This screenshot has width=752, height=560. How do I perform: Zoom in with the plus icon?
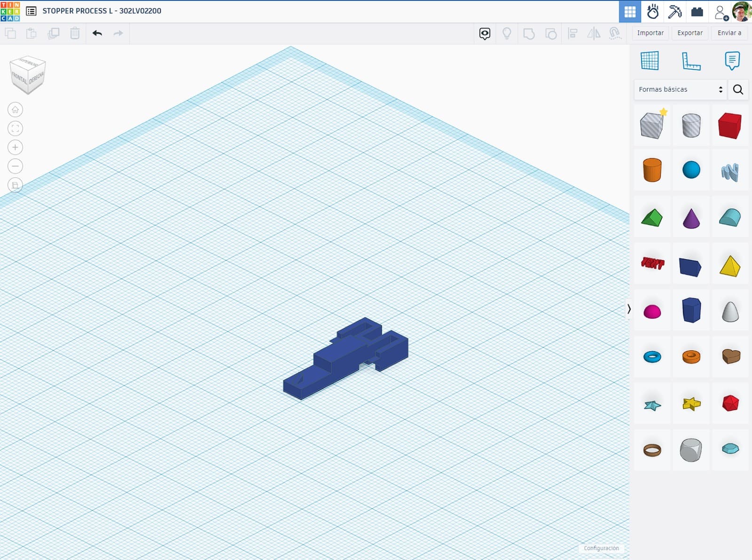tap(15, 148)
